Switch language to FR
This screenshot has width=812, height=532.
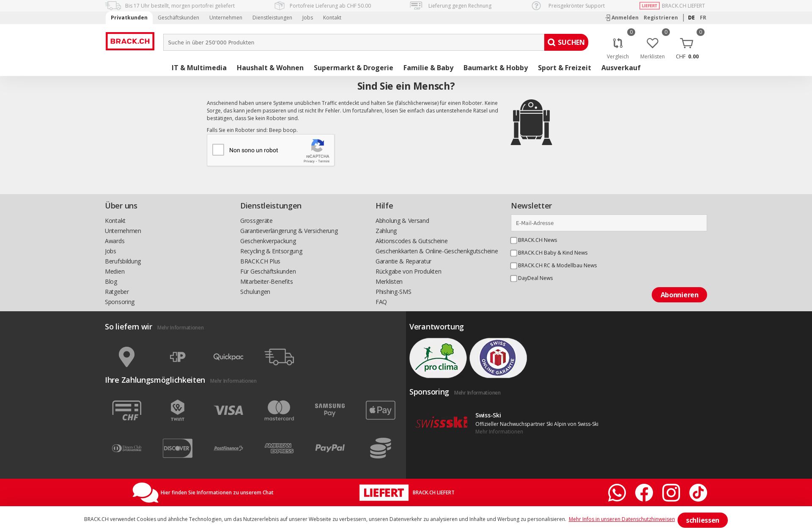703,18
